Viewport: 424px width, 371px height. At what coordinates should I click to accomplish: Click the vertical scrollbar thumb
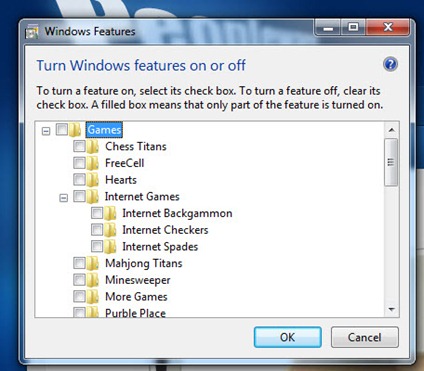(x=391, y=162)
